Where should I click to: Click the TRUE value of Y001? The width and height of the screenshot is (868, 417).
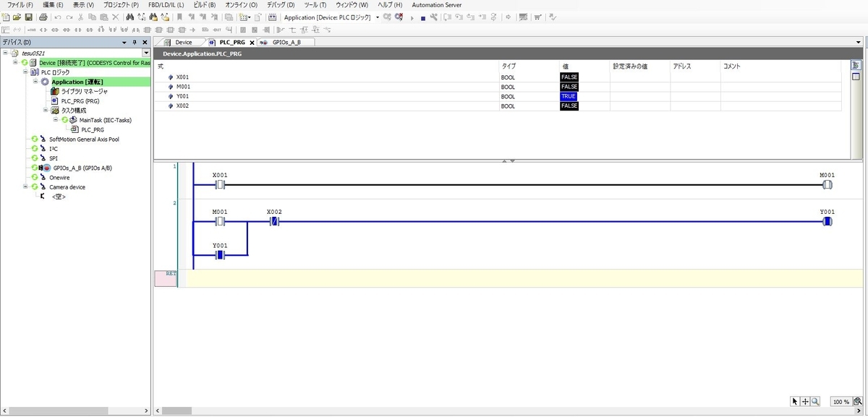(569, 96)
